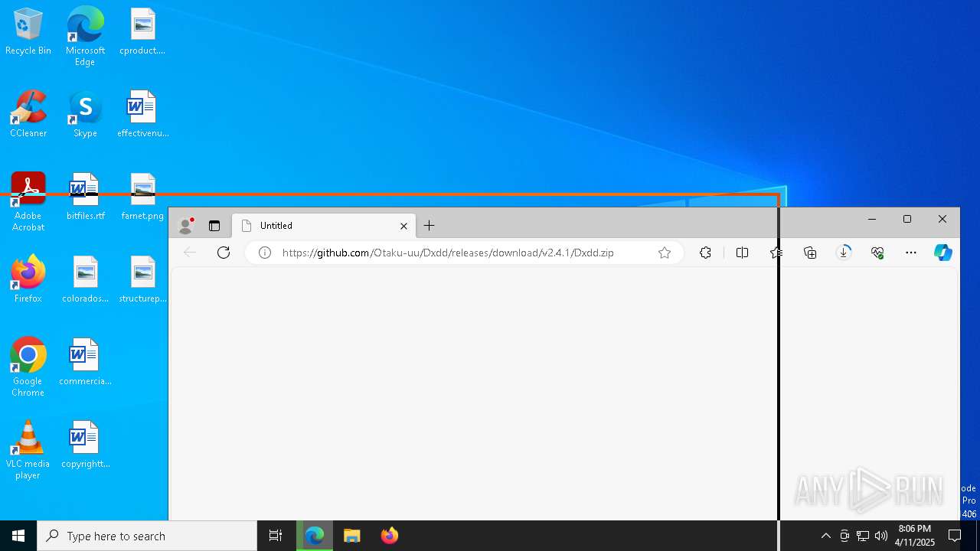This screenshot has height=551, width=980.
Task: Select Adobe Acrobat desktop shortcut
Action: tap(28, 202)
